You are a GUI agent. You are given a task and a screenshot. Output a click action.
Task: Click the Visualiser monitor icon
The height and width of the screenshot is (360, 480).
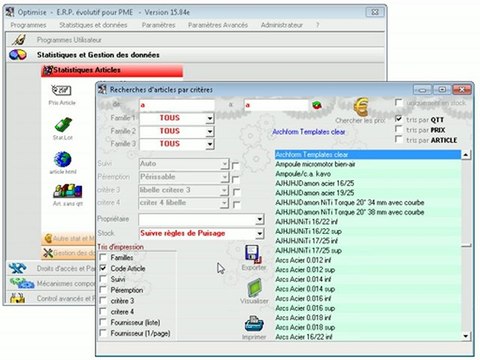click(x=255, y=288)
